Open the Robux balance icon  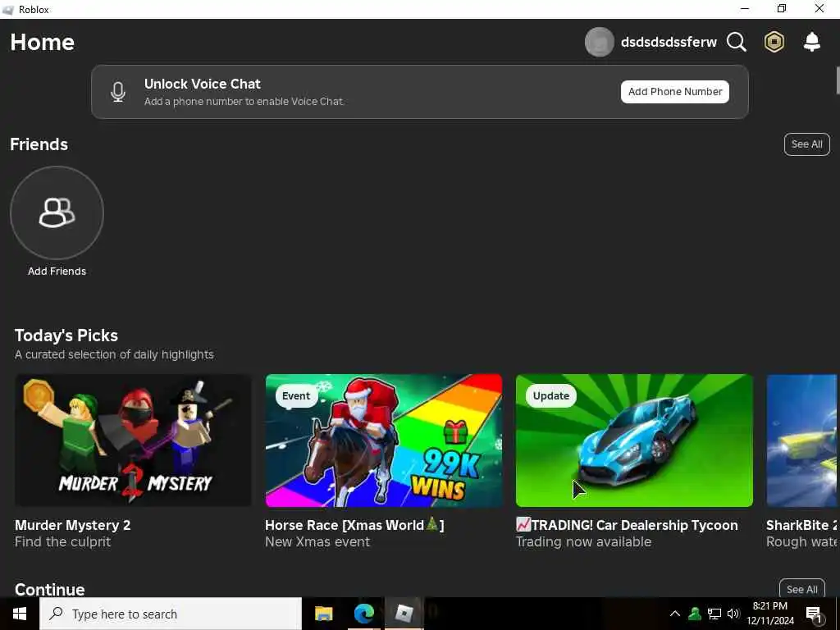[x=774, y=42]
